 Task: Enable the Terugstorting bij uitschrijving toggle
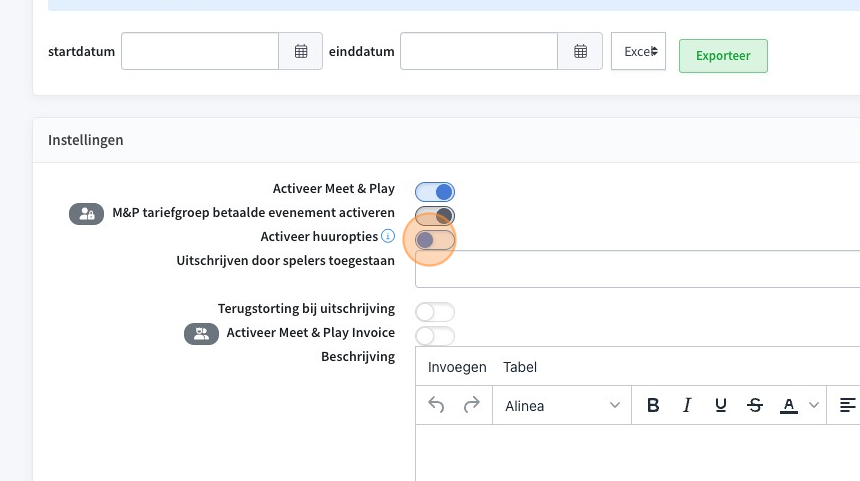pyautogui.click(x=435, y=312)
